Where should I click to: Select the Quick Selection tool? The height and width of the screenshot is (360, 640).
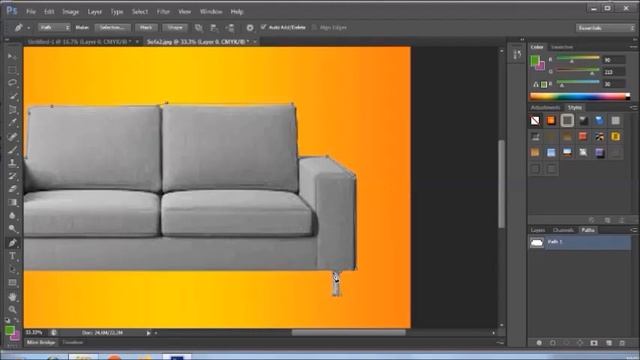(12, 96)
